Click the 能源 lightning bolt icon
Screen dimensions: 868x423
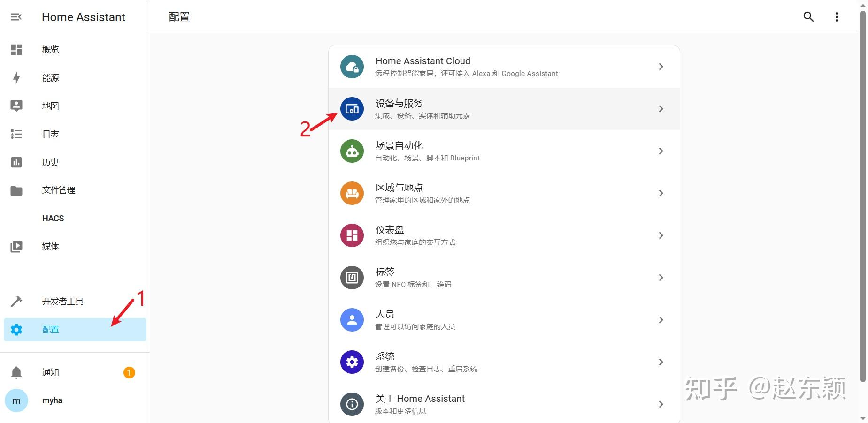[16, 78]
